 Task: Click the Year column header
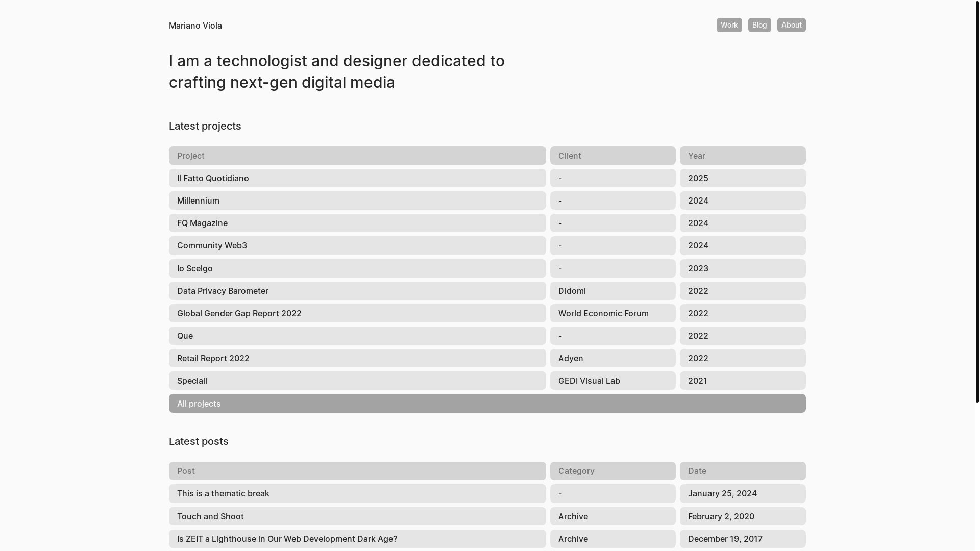(x=743, y=156)
